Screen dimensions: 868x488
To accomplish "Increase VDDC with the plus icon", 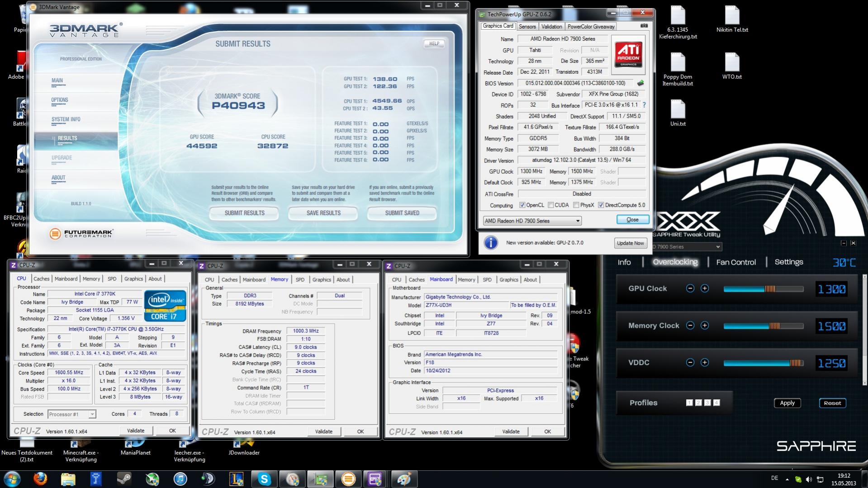I will pos(705,362).
